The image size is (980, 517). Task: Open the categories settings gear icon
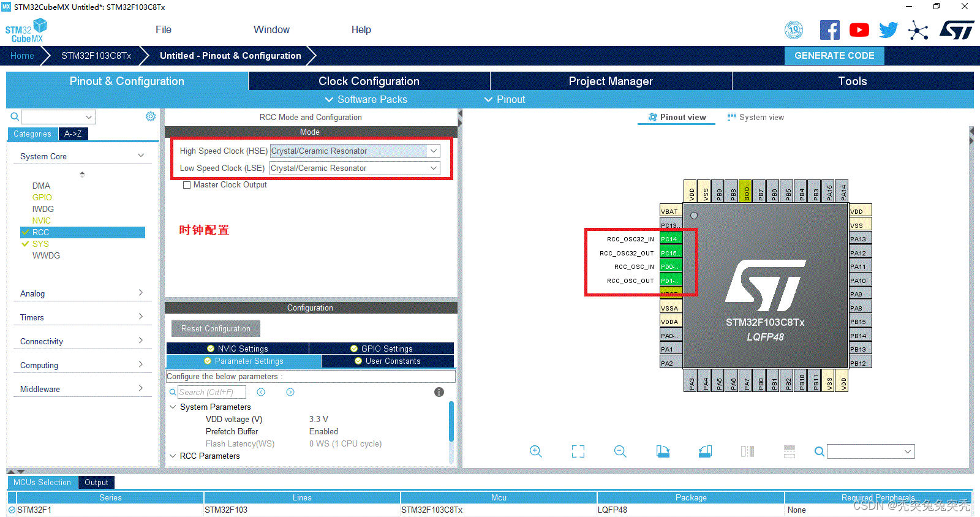pos(151,116)
